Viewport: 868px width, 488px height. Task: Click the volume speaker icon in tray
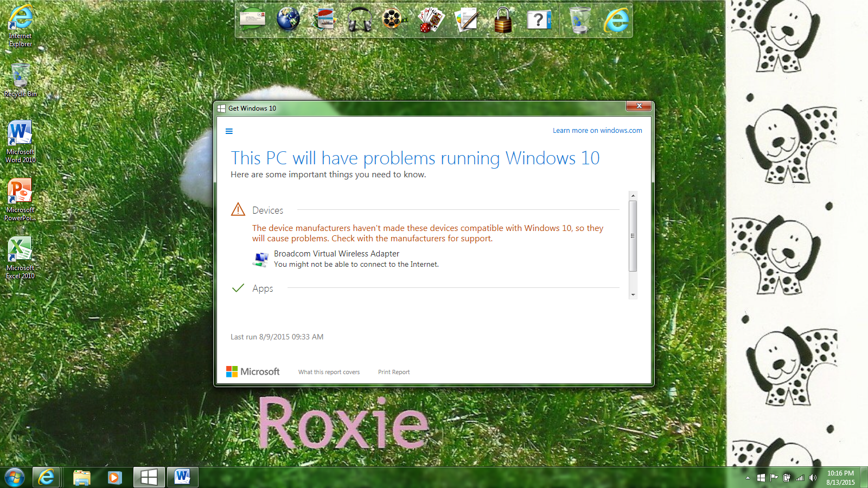813,478
